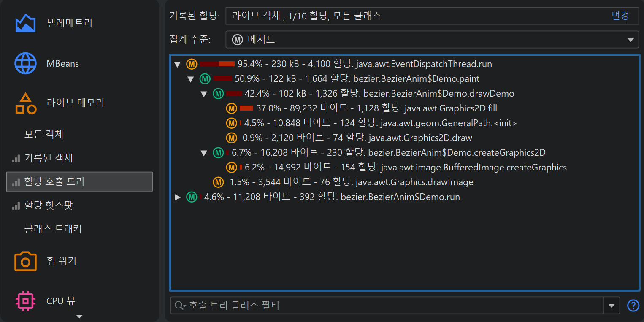Click method icon of Graphics2D.fill row
Screen dimensions: 644x322
point(231,108)
